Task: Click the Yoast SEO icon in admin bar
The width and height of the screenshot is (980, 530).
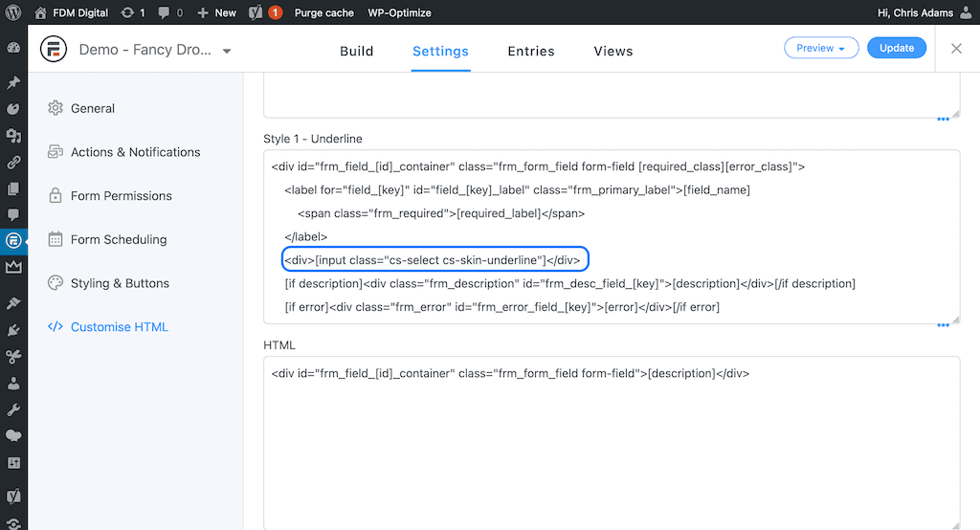Action: [256, 13]
